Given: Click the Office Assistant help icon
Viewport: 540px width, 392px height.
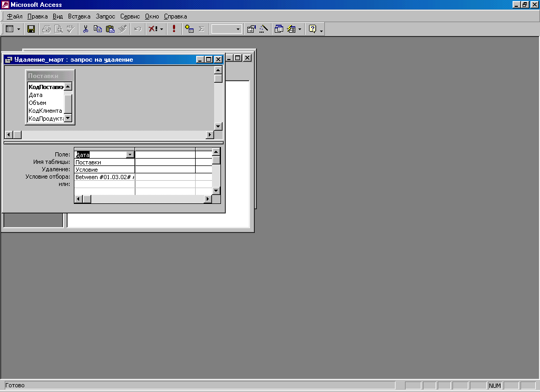Looking at the screenshot, I should pyautogui.click(x=312, y=30).
